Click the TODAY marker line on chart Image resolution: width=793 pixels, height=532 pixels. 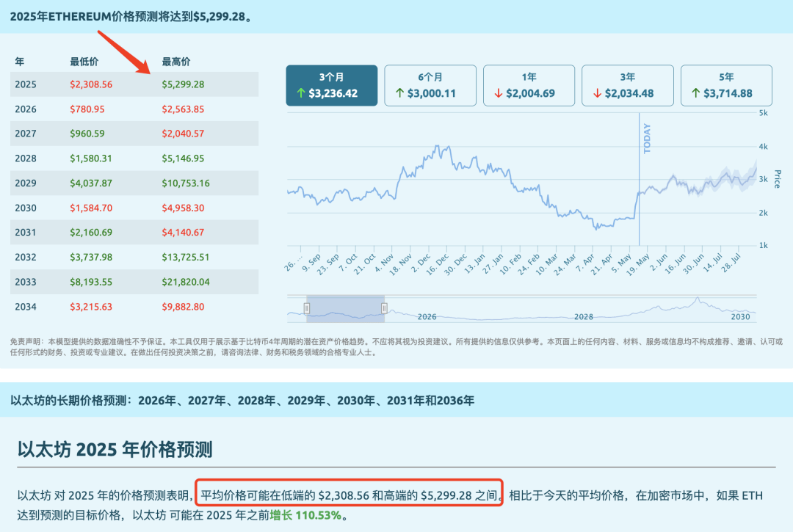(x=640, y=179)
